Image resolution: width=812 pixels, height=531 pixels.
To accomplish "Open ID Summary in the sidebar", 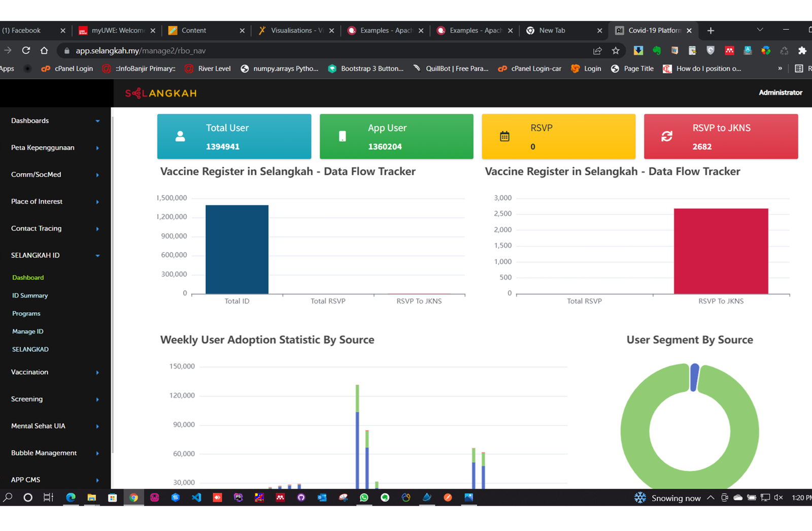I will (x=30, y=295).
